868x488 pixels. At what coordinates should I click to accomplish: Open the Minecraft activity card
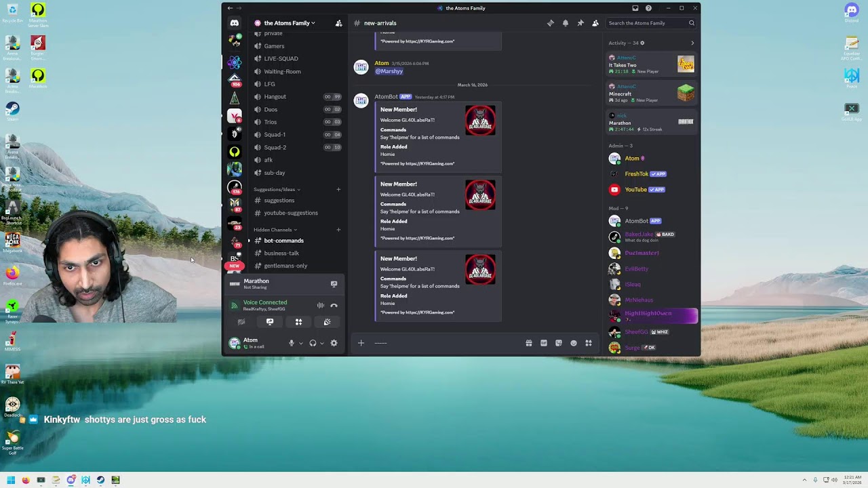[651, 94]
